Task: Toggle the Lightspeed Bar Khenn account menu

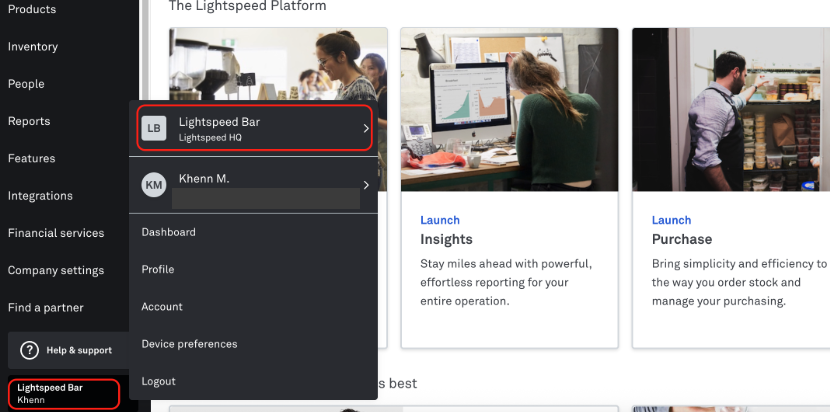Action: click(x=64, y=394)
